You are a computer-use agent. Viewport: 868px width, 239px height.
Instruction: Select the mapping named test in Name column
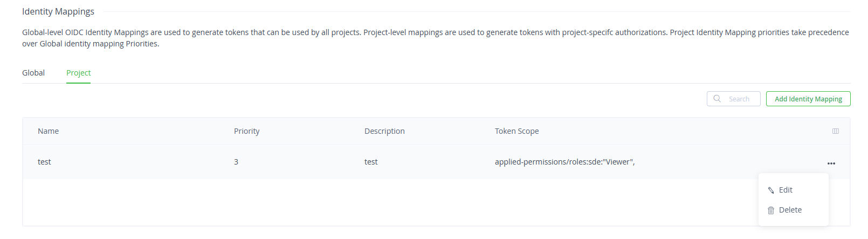44,162
